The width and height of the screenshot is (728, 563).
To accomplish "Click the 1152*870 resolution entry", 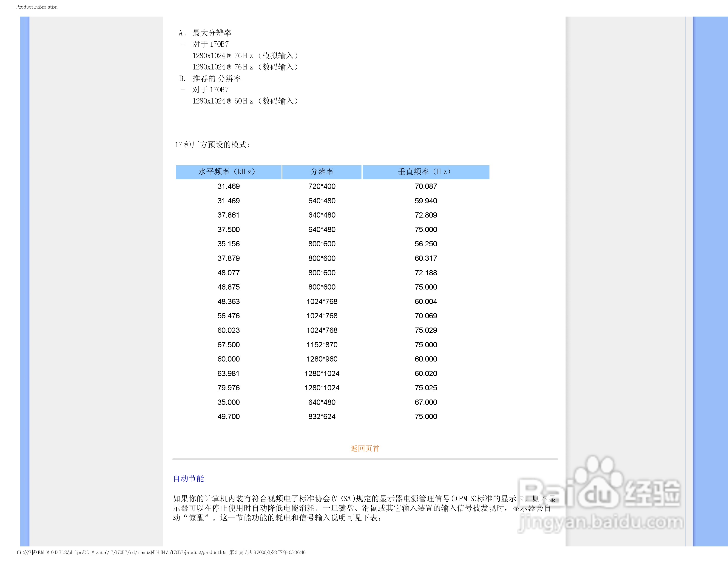I will (x=322, y=345).
